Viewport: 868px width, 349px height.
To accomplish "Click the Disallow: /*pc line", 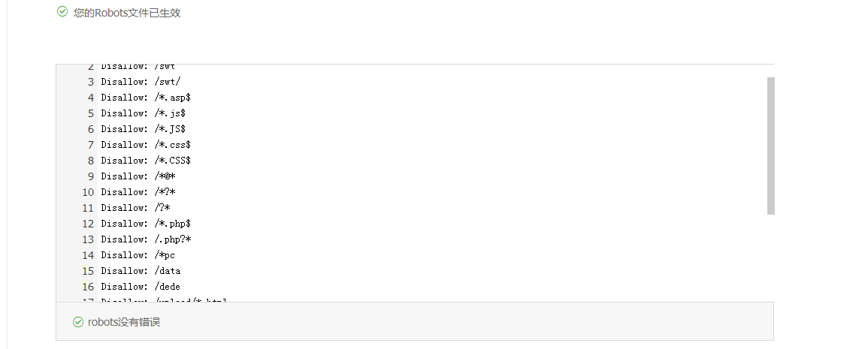I will tap(138, 255).
